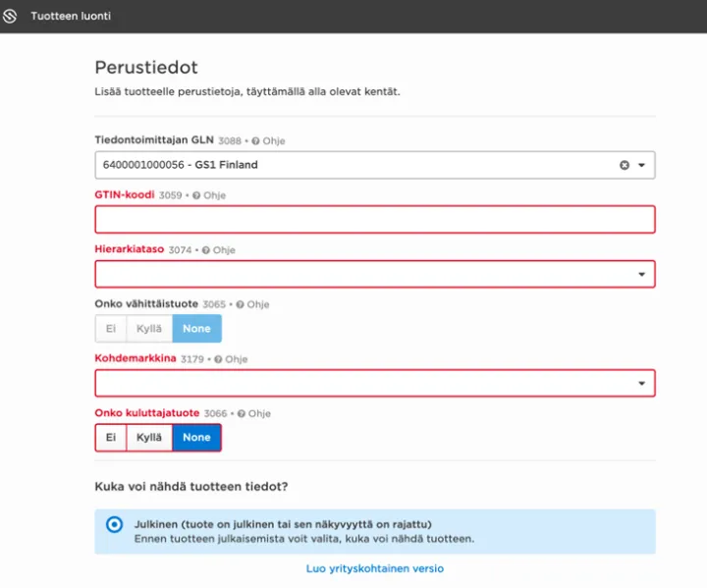Open help icon for Tiedontoimittajan GLN
Viewport: 707px width, 588px height.
click(254, 141)
